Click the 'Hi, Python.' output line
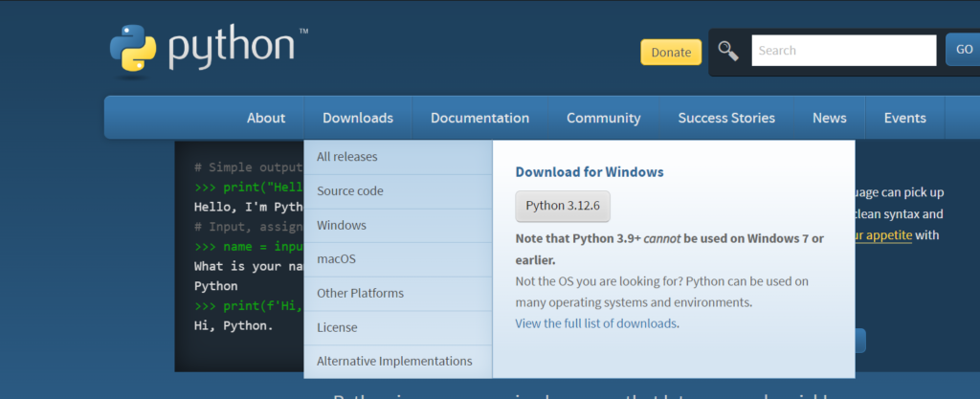This screenshot has width=980, height=399. [x=234, y=325]
